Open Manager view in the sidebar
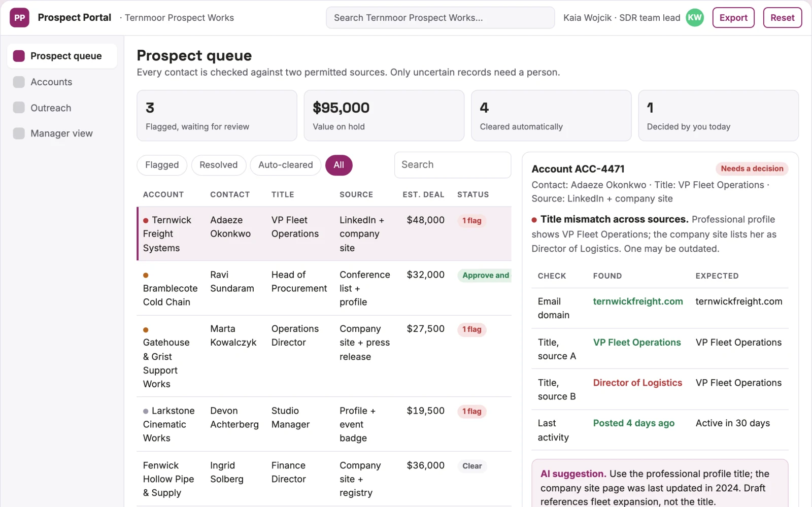The width and height of the screenshot is (812, 507). click(62, 133)
